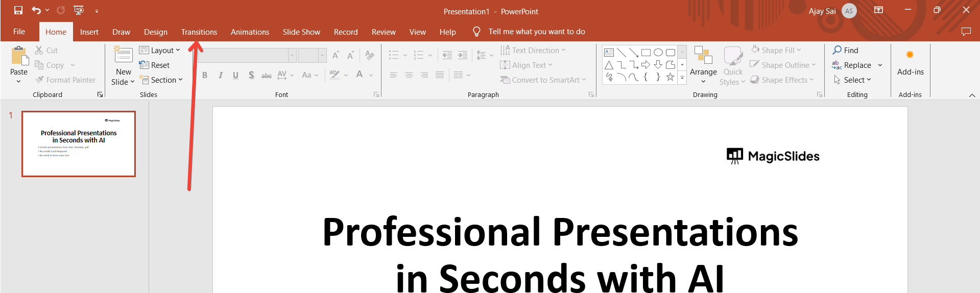The height and width of the screenshot is (293, 980).
Task: Toggle Bold formatting
Action: 205,75
